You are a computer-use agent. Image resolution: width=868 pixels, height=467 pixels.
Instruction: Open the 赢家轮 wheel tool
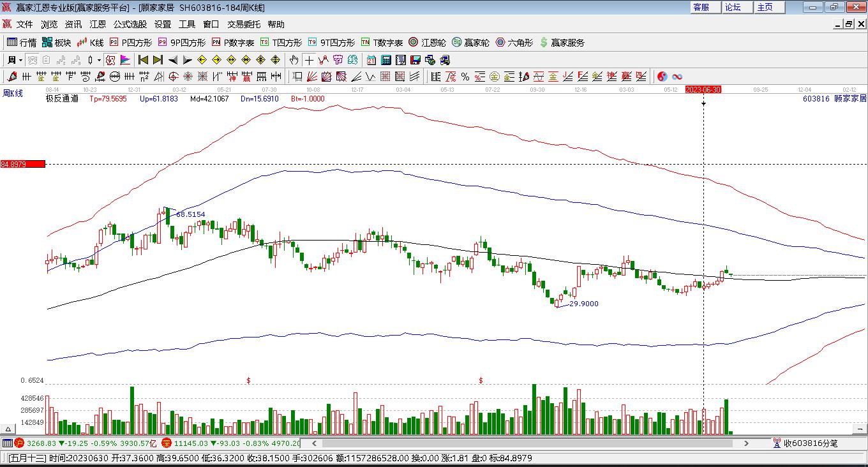(x=470, y=43)
